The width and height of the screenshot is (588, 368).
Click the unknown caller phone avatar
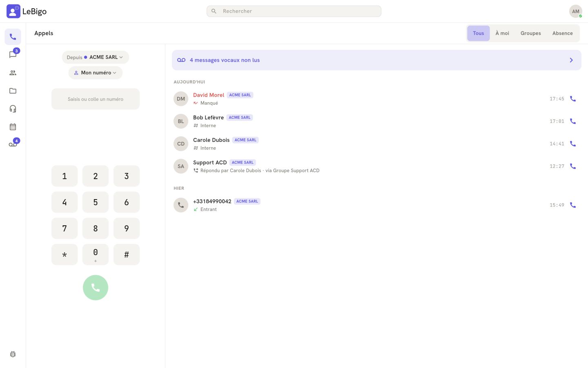pos(181,205)
